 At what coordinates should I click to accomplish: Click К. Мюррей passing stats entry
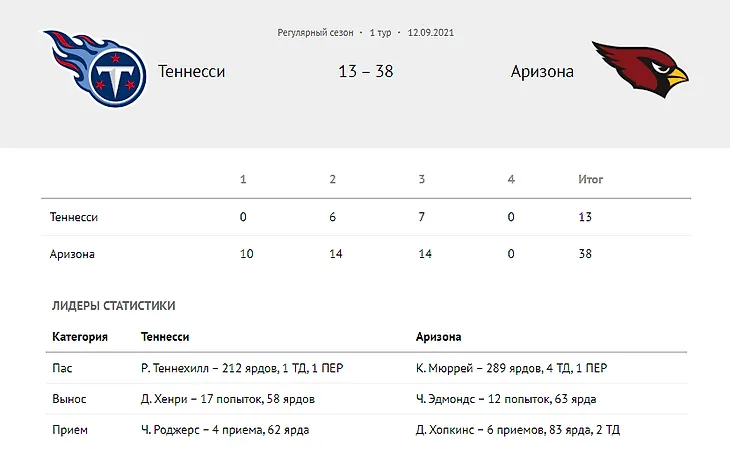click(x=512, y=368)
